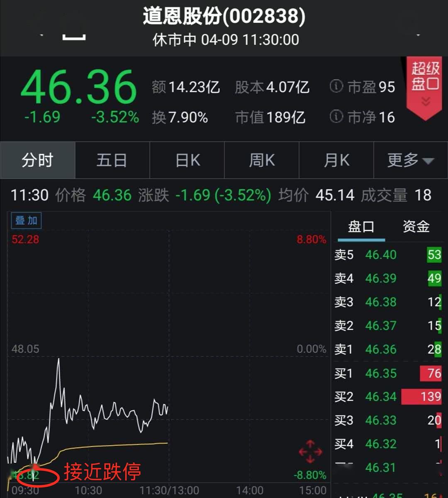Tap the 均价 45.14 average price label
This screenshot has width=448, height=498.
[317, 195]
